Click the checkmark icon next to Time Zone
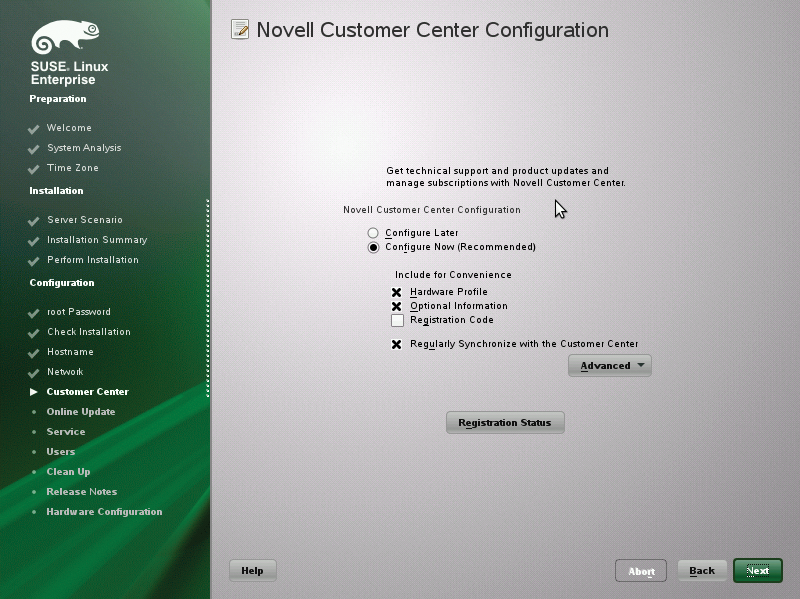 pos(33,168)
